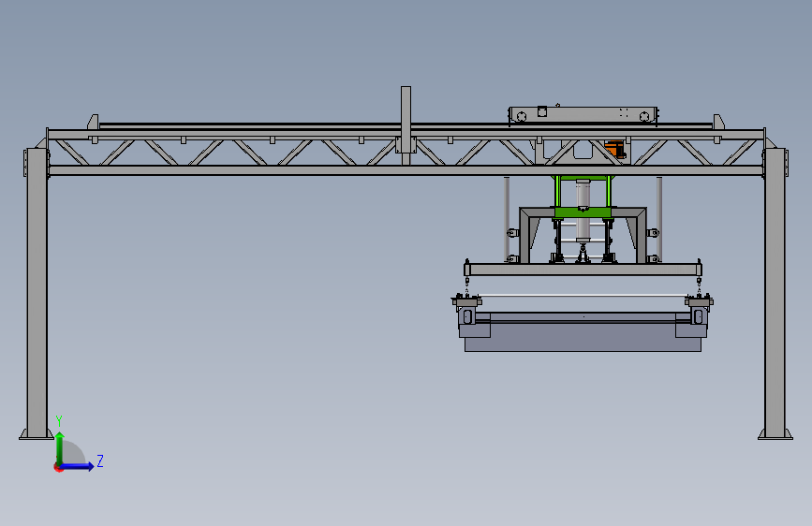Select the orange motor on the trolley

click(614, 149)
